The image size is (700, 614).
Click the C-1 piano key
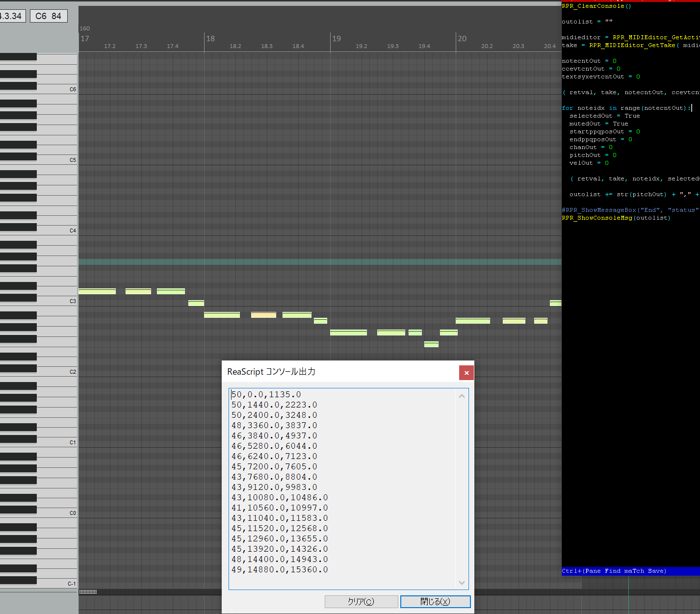(57, 584)
